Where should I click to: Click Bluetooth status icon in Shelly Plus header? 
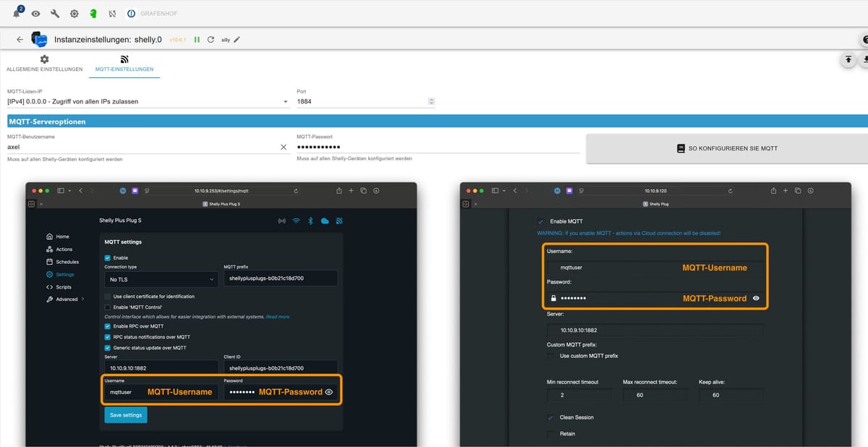coord(310,221)
